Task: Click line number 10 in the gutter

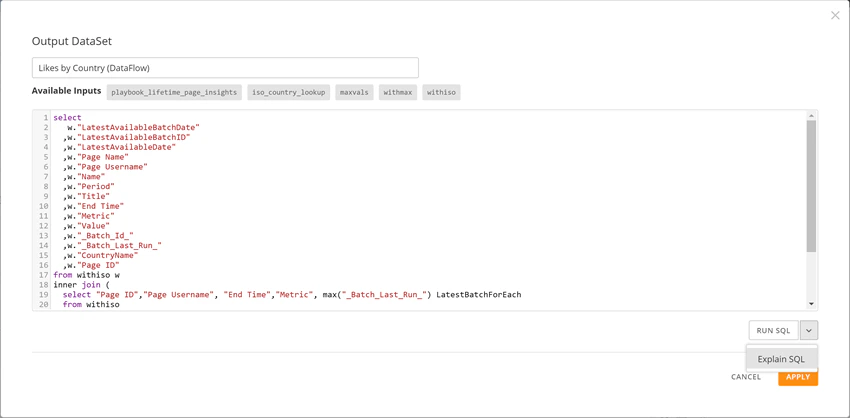Action: tap(44, 206)
